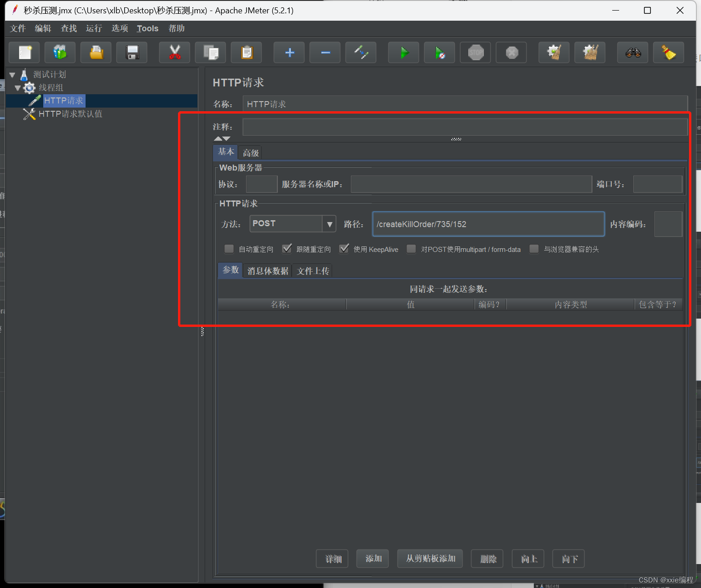Image resolution: width=701 pixels, height=588 pixels.
Task: Click the Cut scissors icon
Action: [175, 52]
